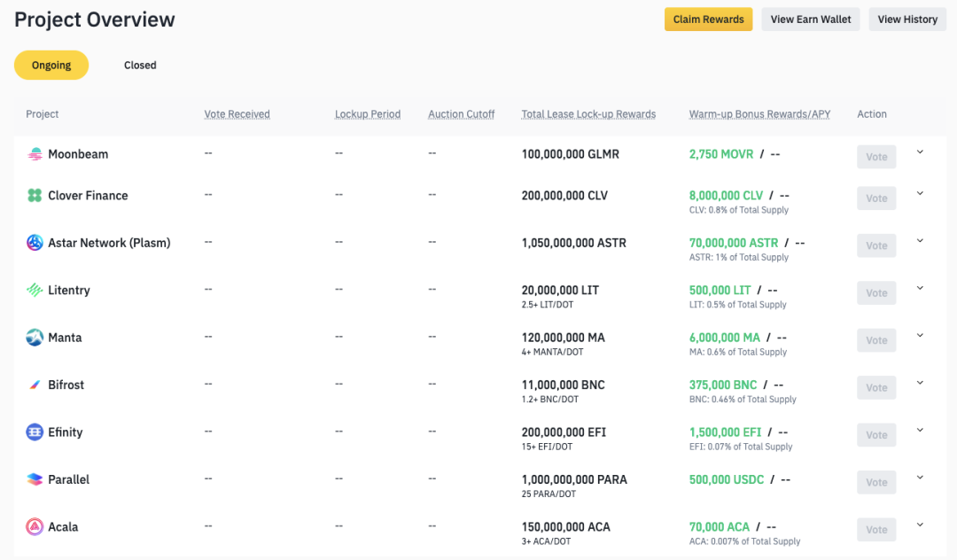957x560 pixels.
Task: Expand the Litentry row chevron
Action: coord(920,288)
